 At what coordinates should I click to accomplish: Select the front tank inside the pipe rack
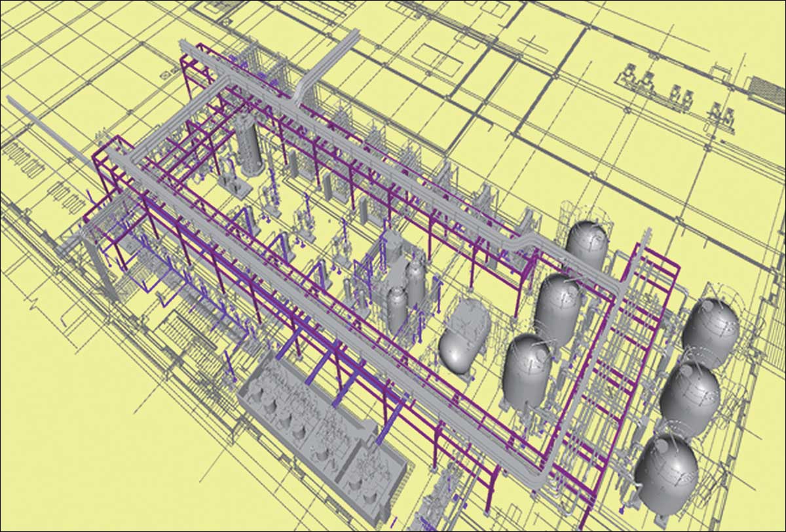click(x=527, y=371)
